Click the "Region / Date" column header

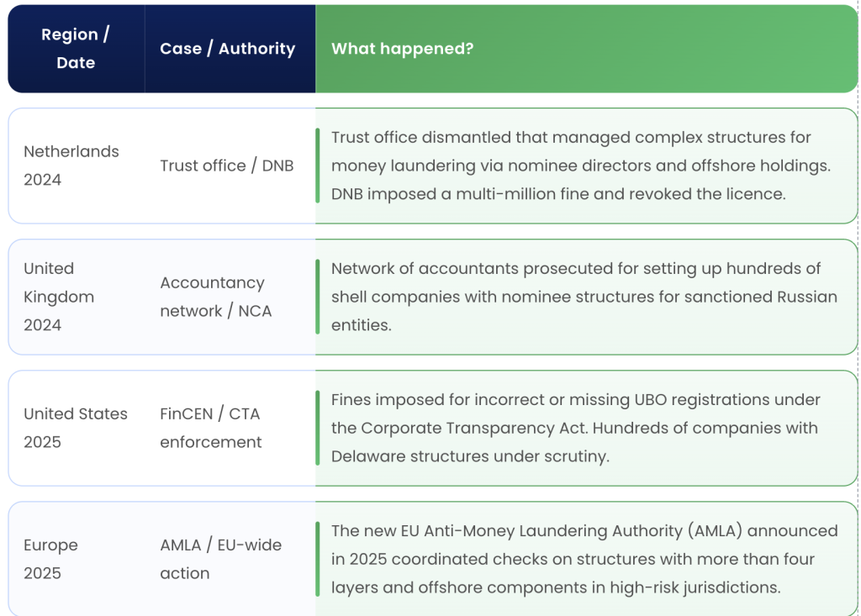[76, 49]
